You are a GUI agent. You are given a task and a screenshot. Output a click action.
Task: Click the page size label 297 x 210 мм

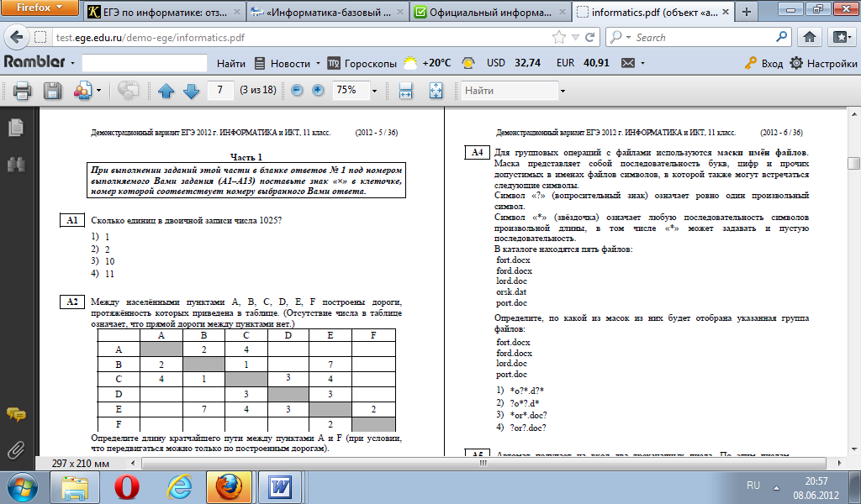[x=80, y=464]
